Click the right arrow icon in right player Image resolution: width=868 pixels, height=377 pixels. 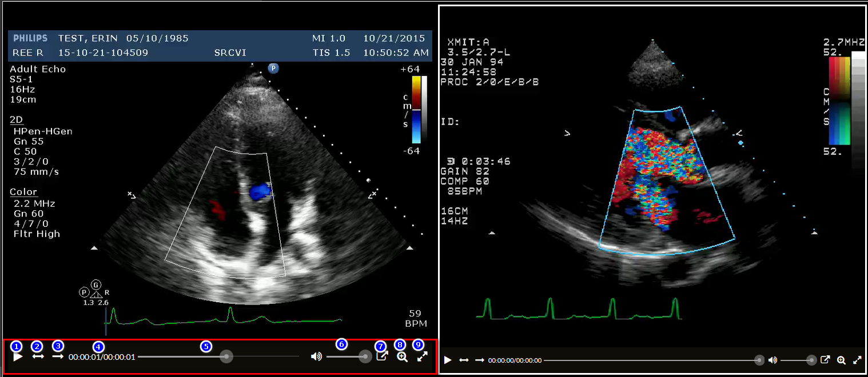pyautogui.click(x=480, y=360)
